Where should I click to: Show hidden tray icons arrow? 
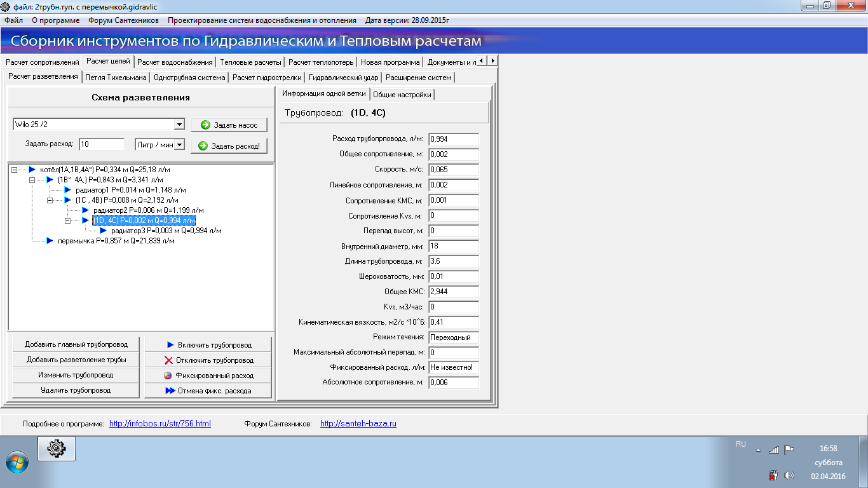[758, 450]
